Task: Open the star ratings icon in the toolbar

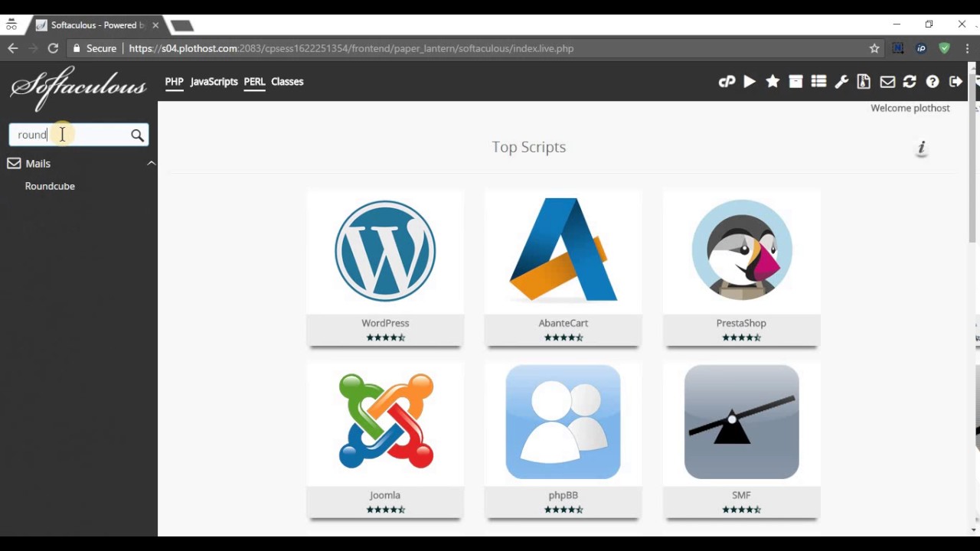Action: (x=773, y=81)
